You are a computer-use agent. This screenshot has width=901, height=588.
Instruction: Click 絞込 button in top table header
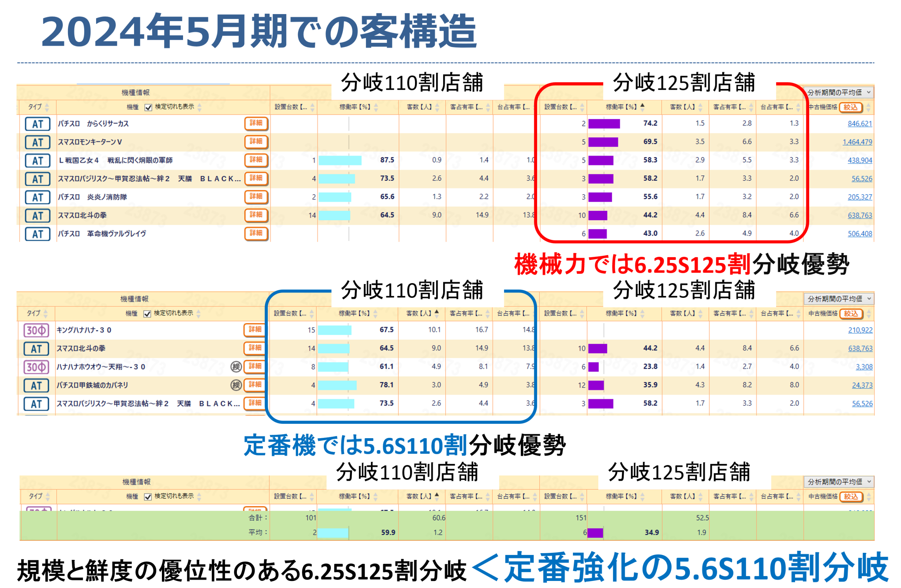(851, 108)
